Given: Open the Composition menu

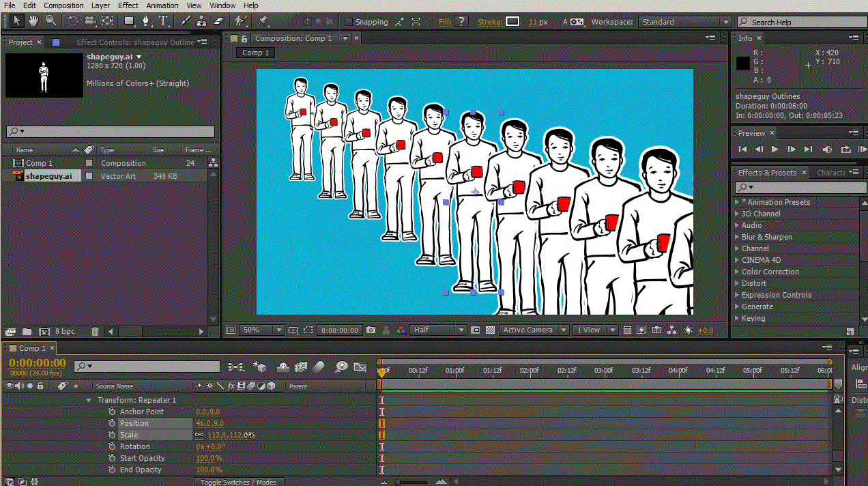Looking at the screenshot, I should pos(63,5).
